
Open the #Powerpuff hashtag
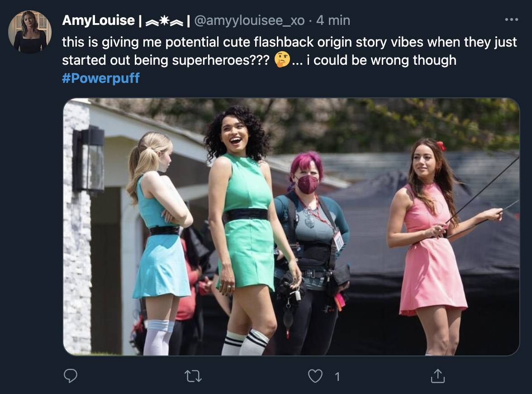[100, 78]
